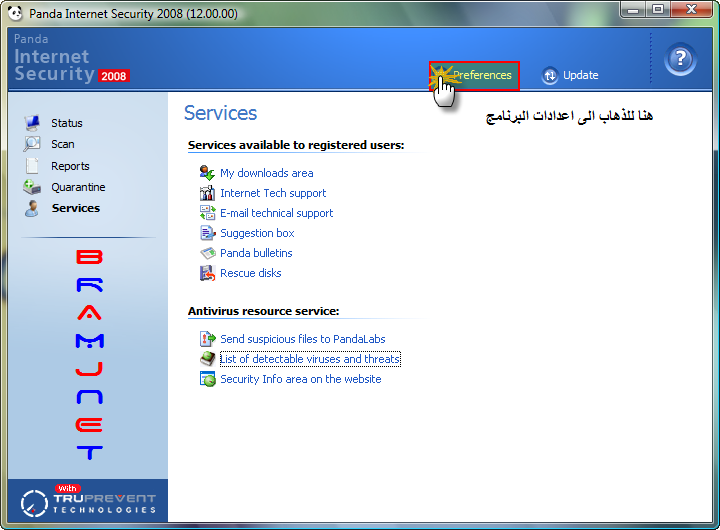Close the Panda Internet Security window
The image size is (720, 530).
pyautogui.click(x=692, y=10)
